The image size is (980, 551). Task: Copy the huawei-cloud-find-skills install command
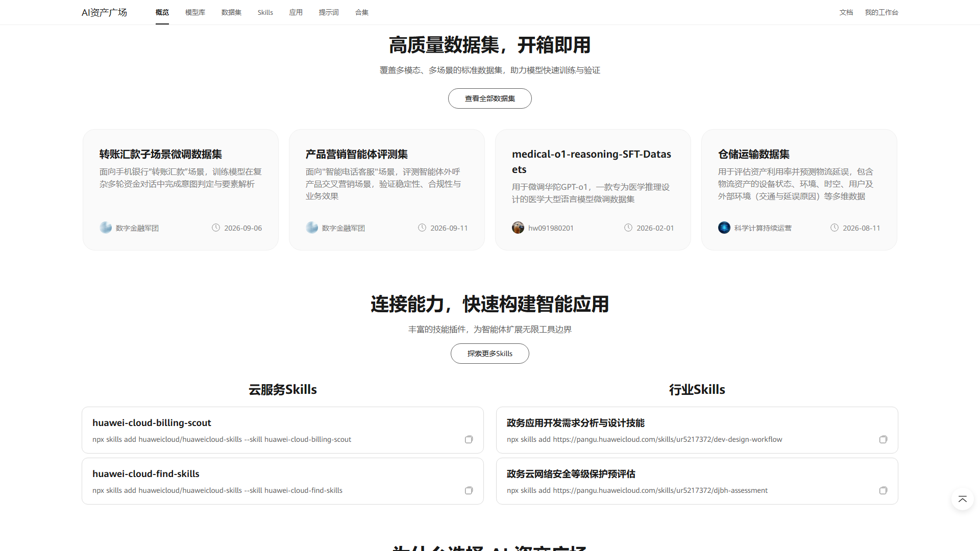(x=469, y=490)
